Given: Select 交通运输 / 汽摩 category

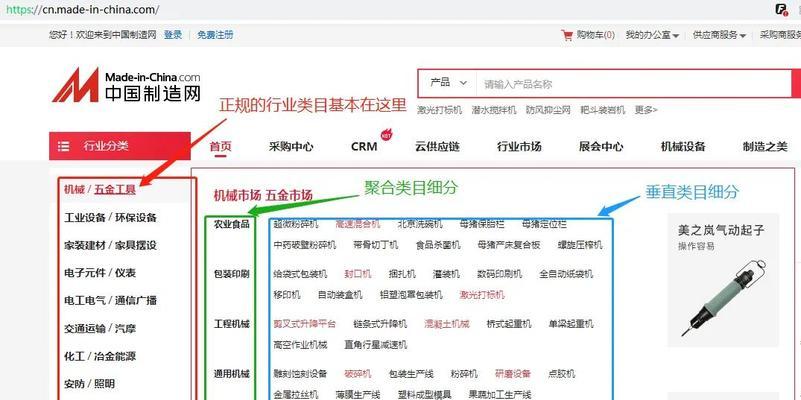Looking at the screenshot, I should tap(100, 328).
